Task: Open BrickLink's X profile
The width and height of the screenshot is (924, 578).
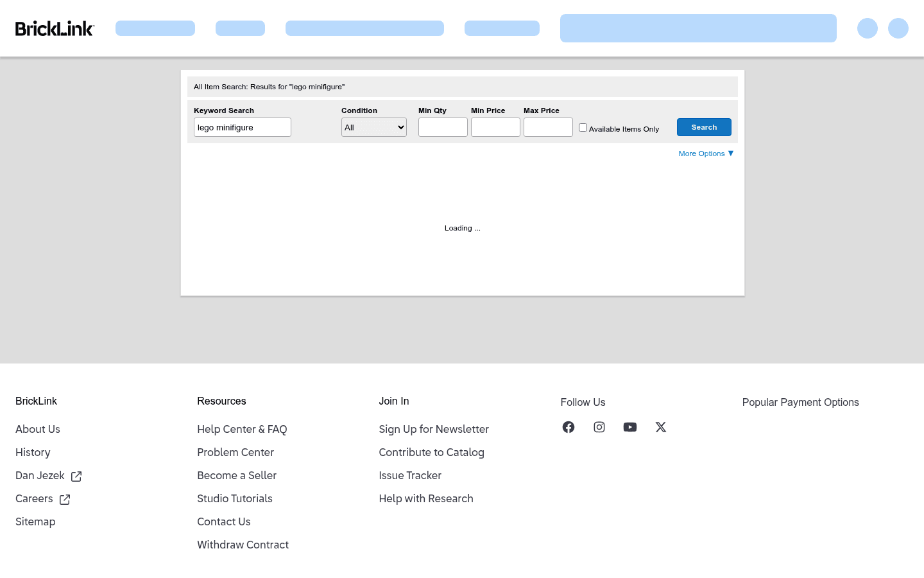Action: (661, 427)
